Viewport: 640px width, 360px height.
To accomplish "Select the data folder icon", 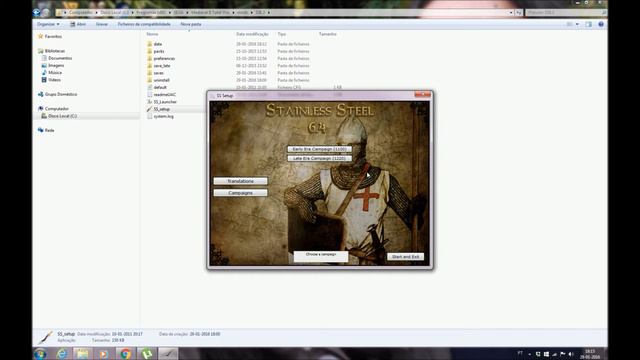I will point(149,44).
